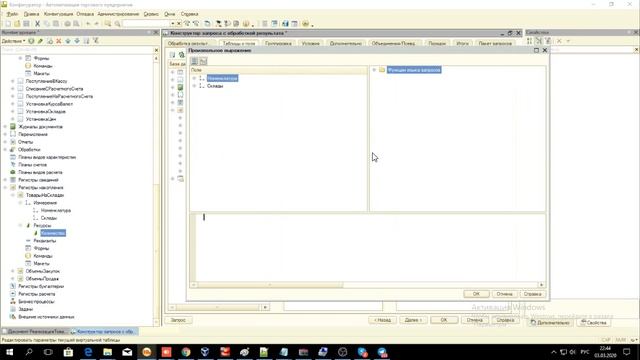
Task: Expand ОбъемыПродаж register node
Action: pyautogui.click(x=13, y=278)
